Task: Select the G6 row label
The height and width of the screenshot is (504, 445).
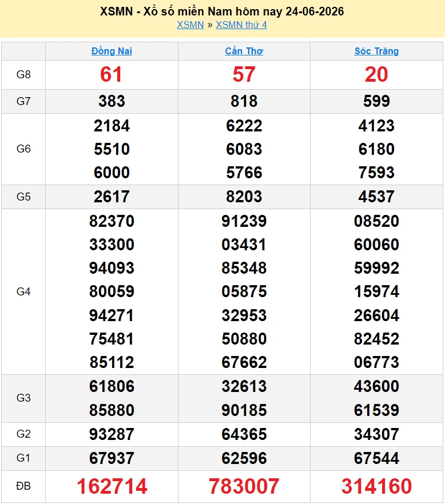Action: (x=23, y=149)
